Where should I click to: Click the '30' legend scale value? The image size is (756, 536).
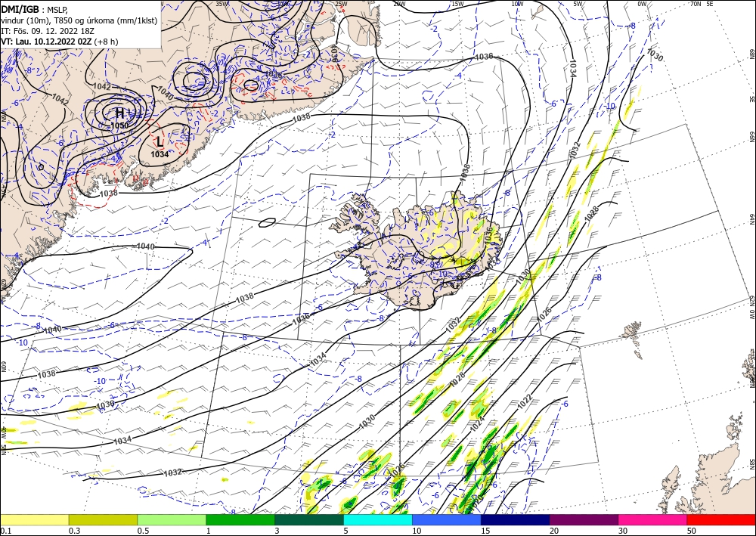click(623, 531)
